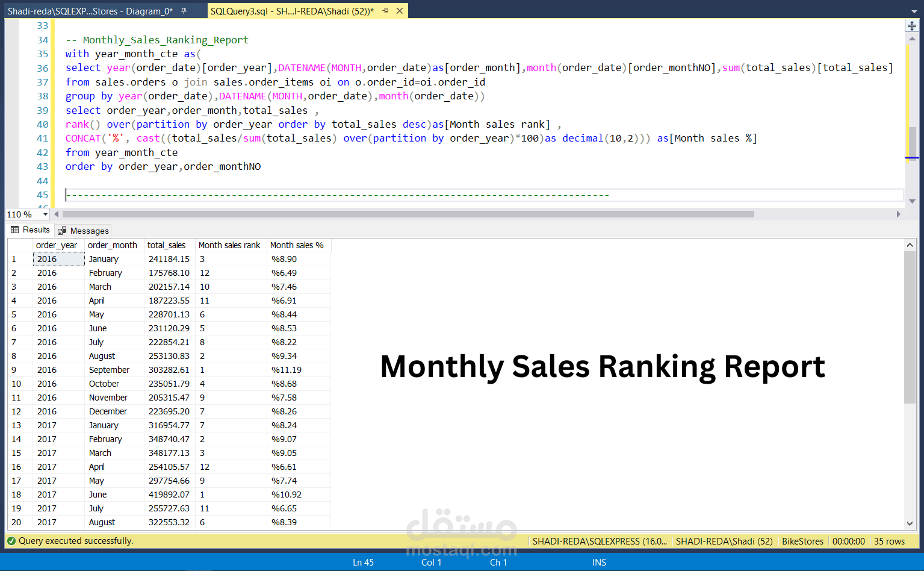Image resolution: width=924 pixels, height=571 pixels.
Task: Click the INS insert mode indicator
Action: (599, 562)
